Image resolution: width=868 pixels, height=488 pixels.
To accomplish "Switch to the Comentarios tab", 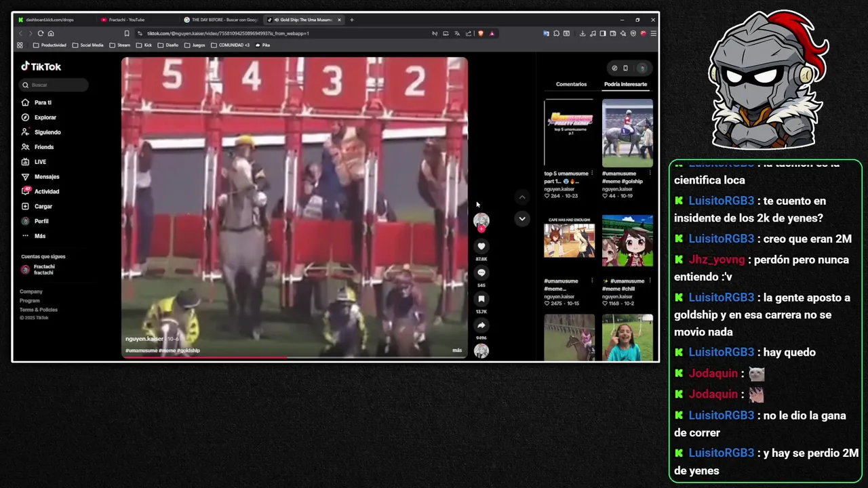I will point(571,84).
